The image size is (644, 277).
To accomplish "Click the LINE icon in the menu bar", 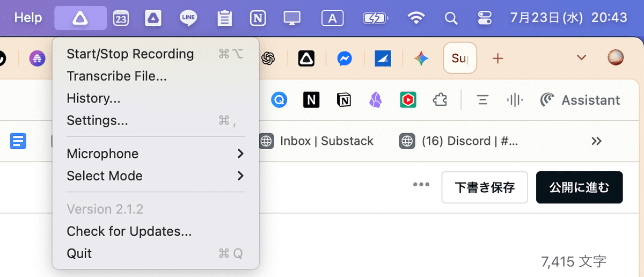I will (188, 18).
